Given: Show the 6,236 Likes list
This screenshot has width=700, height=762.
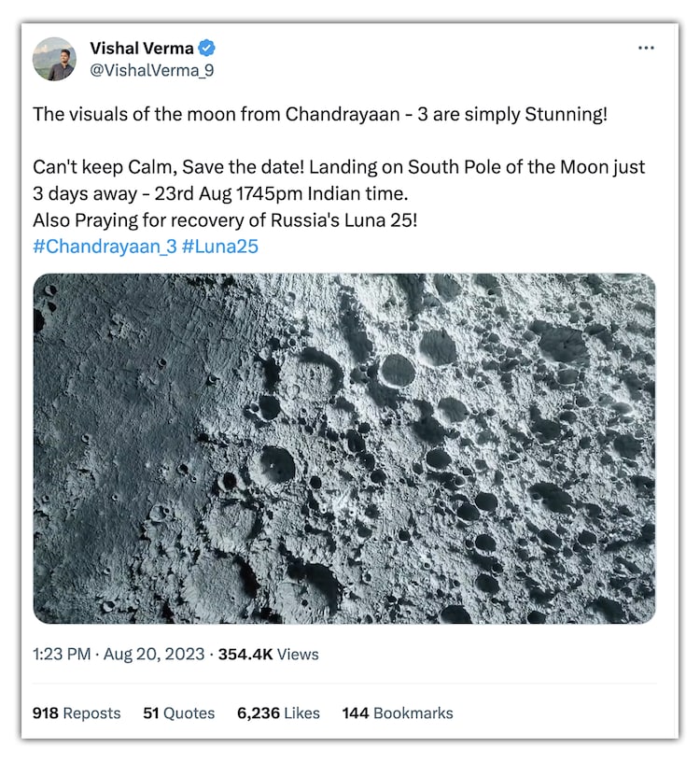Looking at the screenshot, I should 278,713.
